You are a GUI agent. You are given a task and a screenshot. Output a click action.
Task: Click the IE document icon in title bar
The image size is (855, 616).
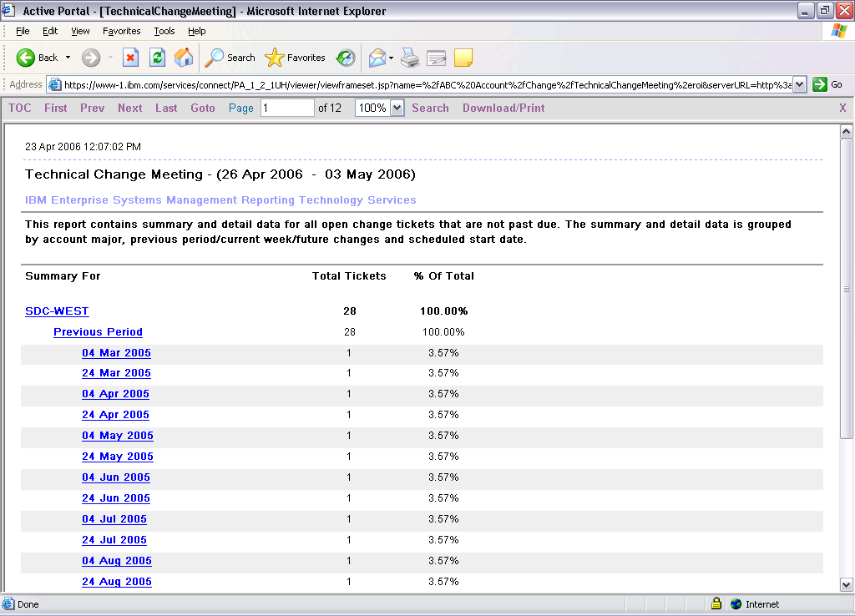[x=8, y=10]
